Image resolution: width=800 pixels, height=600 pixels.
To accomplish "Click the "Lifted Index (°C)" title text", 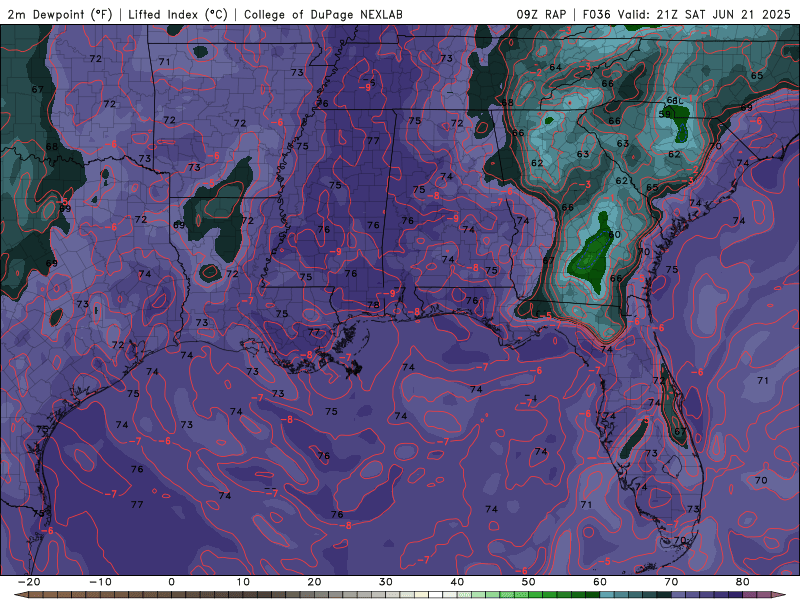I will 178,14.
